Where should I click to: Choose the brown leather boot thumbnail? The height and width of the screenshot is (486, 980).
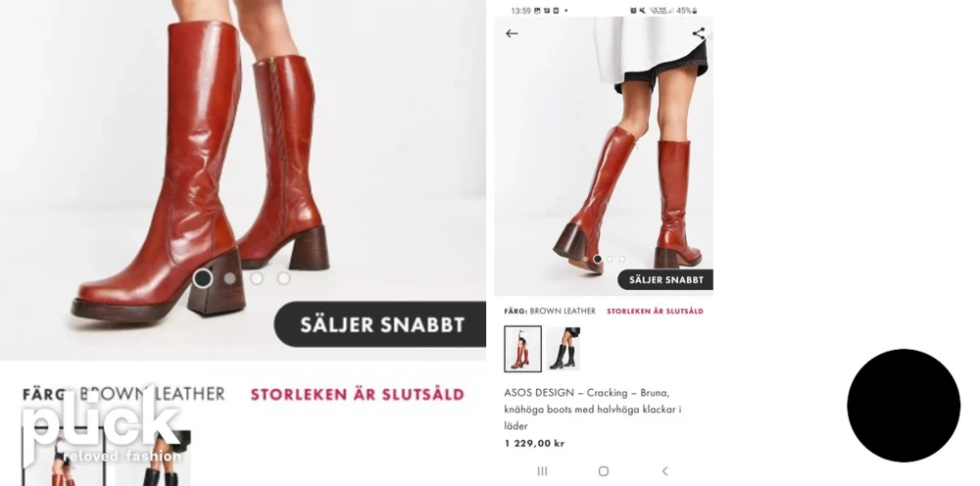tap(522, 349)
